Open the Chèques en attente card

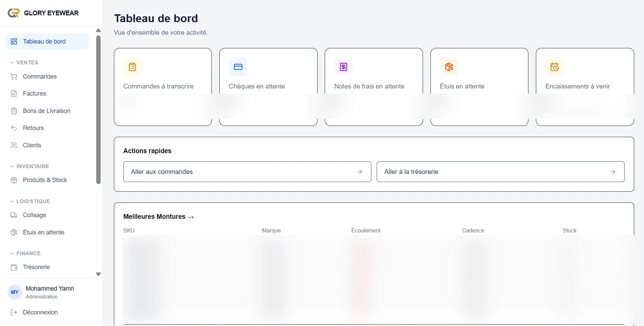[x=268, y=87]
